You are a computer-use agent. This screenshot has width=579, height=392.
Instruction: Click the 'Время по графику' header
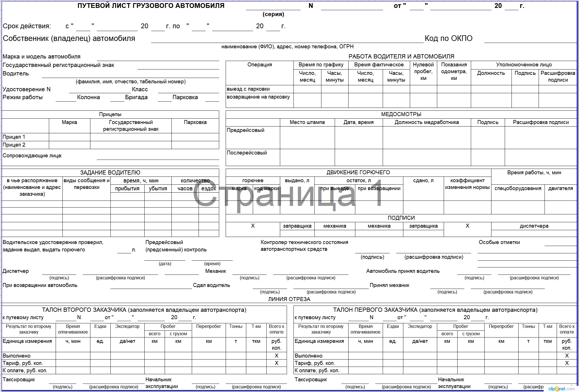[x=321, y=65]
